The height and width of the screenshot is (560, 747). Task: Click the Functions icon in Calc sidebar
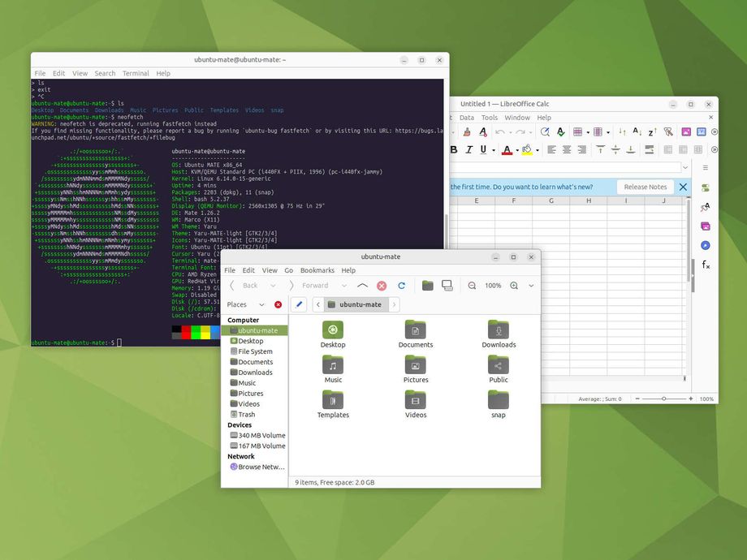(706, 265)
